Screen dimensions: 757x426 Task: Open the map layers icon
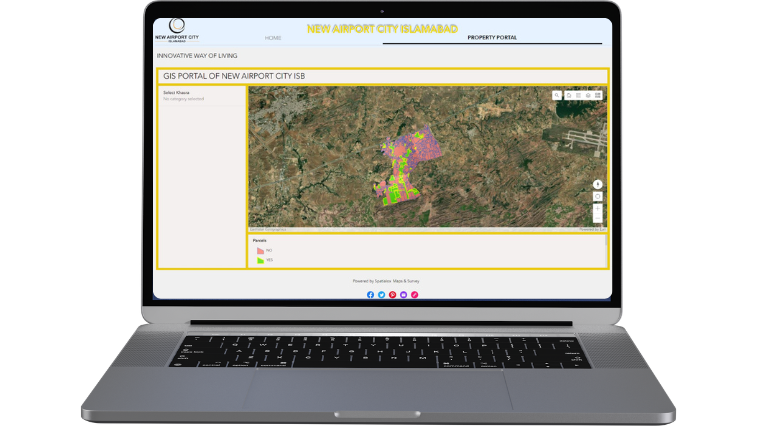click(588, 95)
